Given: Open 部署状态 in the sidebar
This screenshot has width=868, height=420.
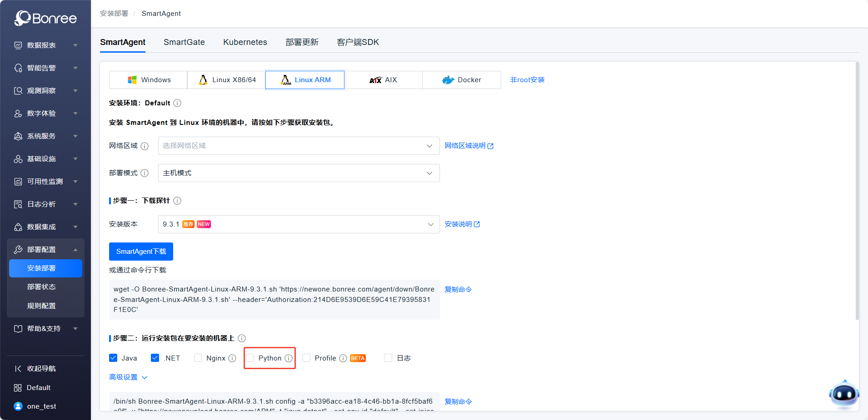Looking at the screenshot, I should (41, 287).
